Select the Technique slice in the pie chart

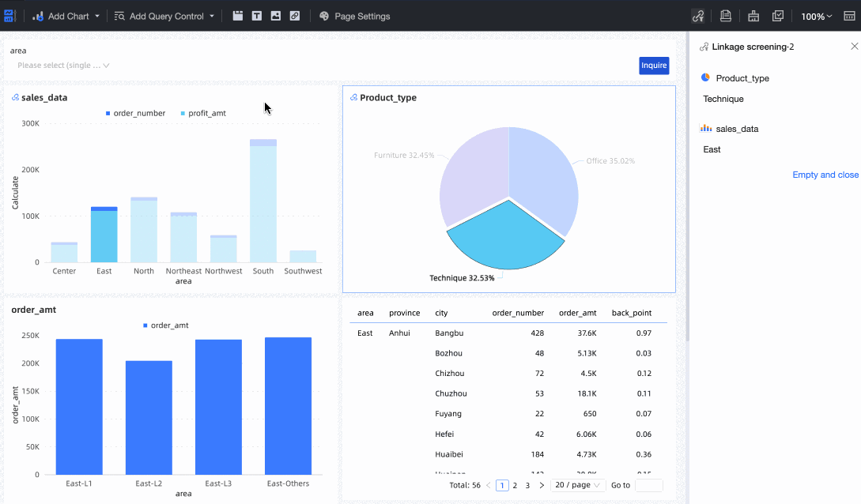pos(506,237)
